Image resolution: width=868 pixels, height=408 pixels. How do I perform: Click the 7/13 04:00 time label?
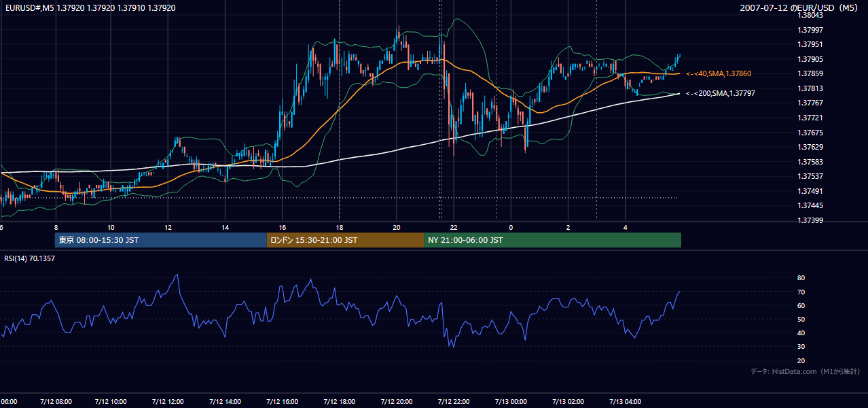point(625,402)
